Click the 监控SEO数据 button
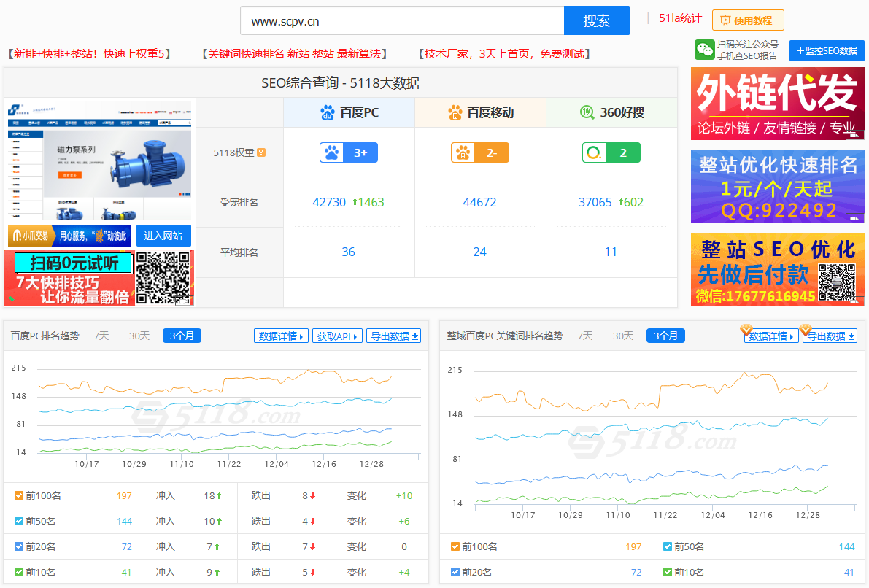The width and height of the screenshot is (869, 588). [x=827, y=51]
